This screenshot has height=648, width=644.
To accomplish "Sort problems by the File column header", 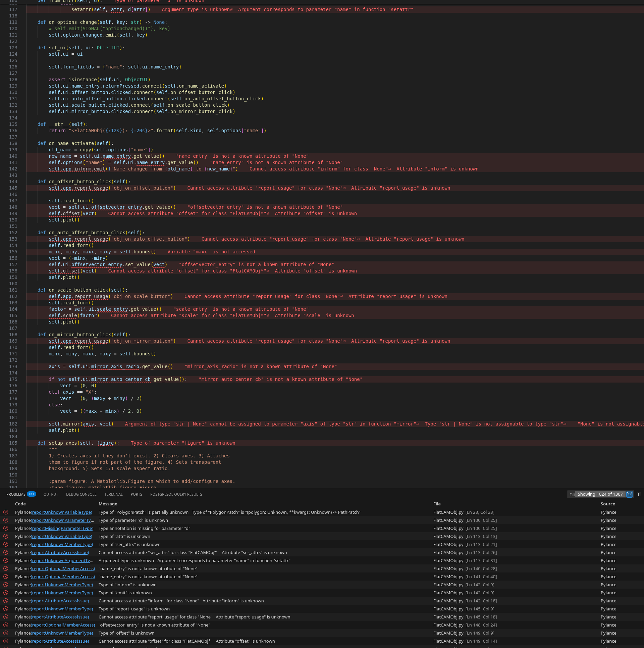I will coord(437,504).
